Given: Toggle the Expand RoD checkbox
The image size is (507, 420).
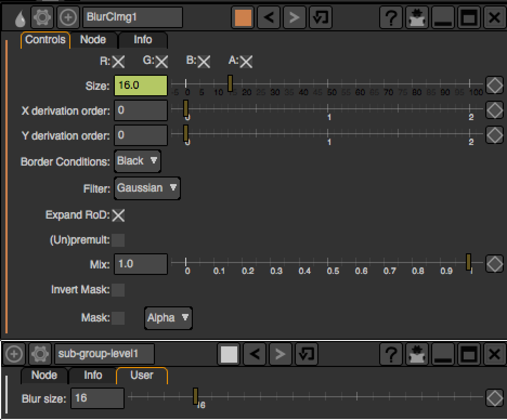Looking at the screenshot, I should click(x=118, y=215).
